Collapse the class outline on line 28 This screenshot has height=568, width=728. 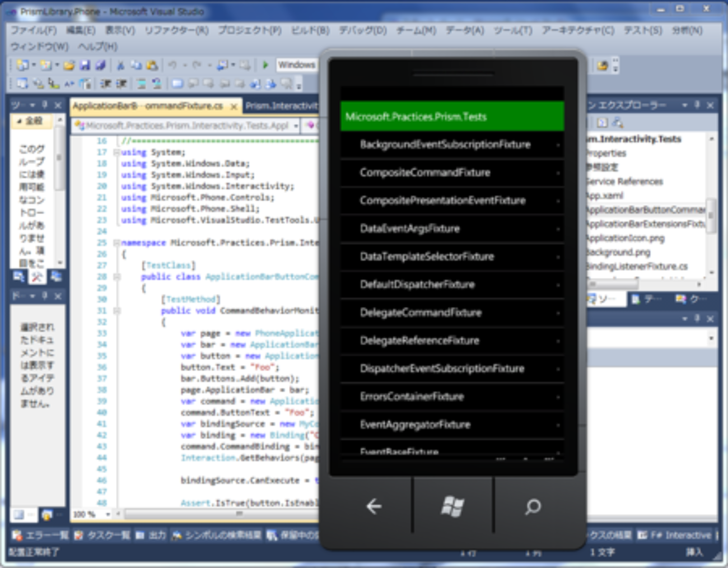[116, 277]
